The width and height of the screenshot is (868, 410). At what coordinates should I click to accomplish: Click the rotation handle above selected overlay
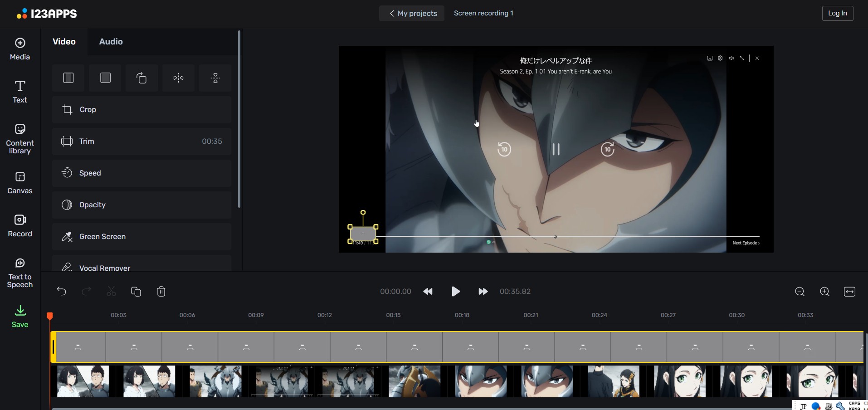point(363,212)
